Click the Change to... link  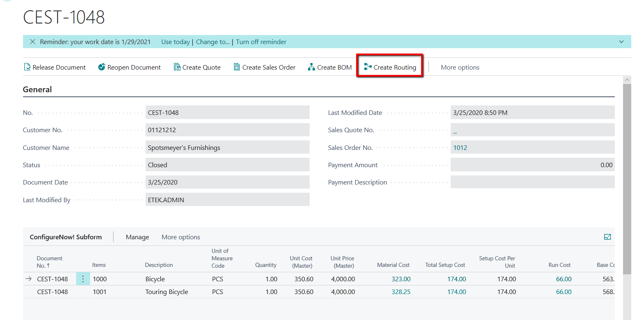coord(213,42)
